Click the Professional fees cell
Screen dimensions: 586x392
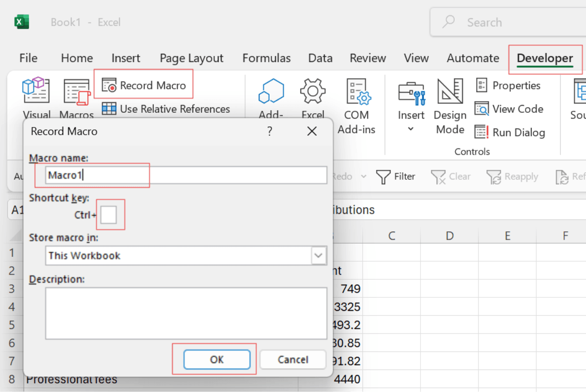click(161, 379)
